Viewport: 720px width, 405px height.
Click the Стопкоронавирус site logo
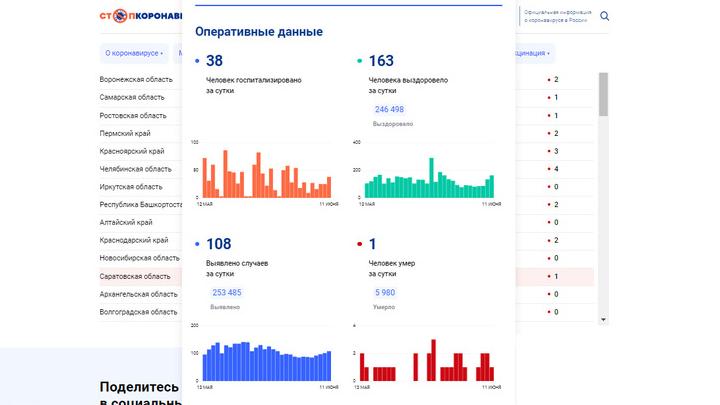[140, 16]
